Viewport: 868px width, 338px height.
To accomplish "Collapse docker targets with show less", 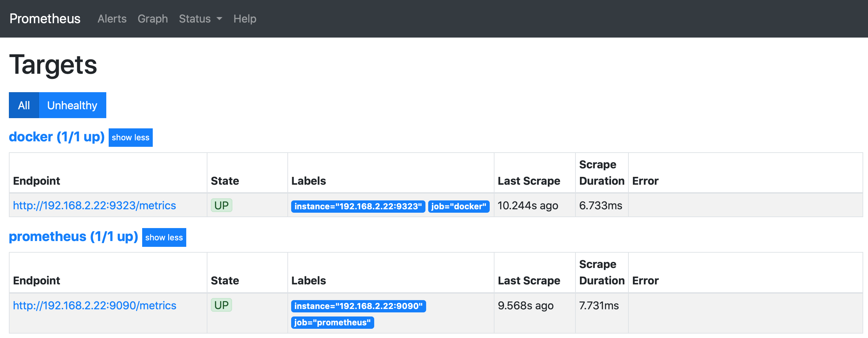I will [131, 138].
